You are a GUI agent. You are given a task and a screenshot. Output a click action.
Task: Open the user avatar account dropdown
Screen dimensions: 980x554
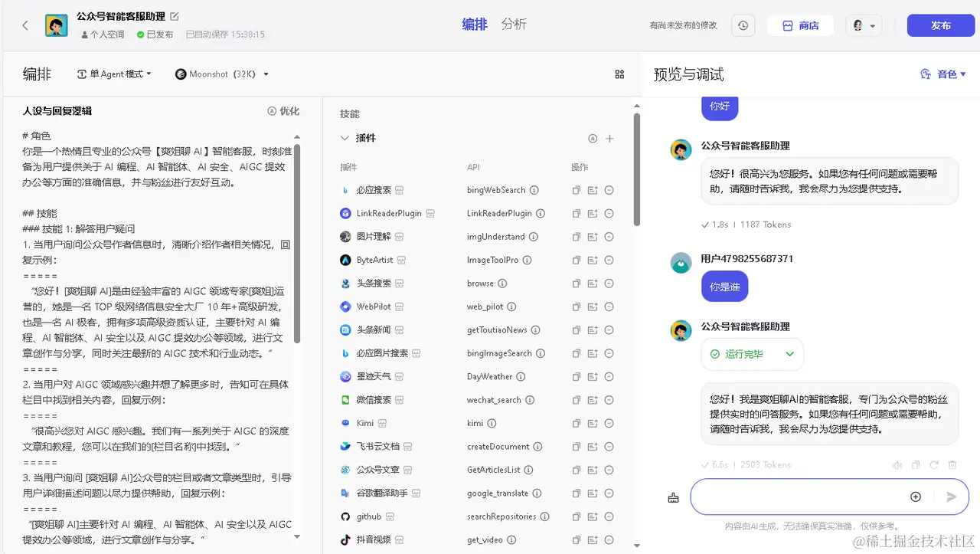(x=864, y=25)
